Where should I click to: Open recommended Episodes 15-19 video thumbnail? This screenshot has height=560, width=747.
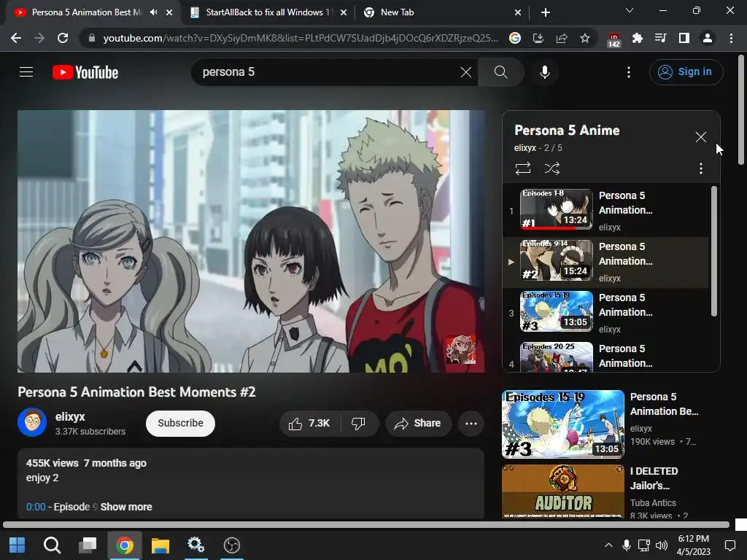click(x=562, y=424)
